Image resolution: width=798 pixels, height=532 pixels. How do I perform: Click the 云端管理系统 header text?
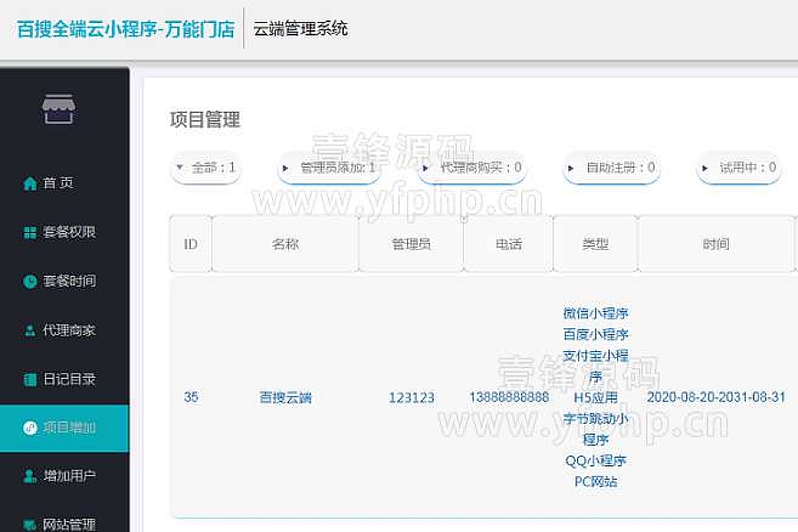pos(301,28)
